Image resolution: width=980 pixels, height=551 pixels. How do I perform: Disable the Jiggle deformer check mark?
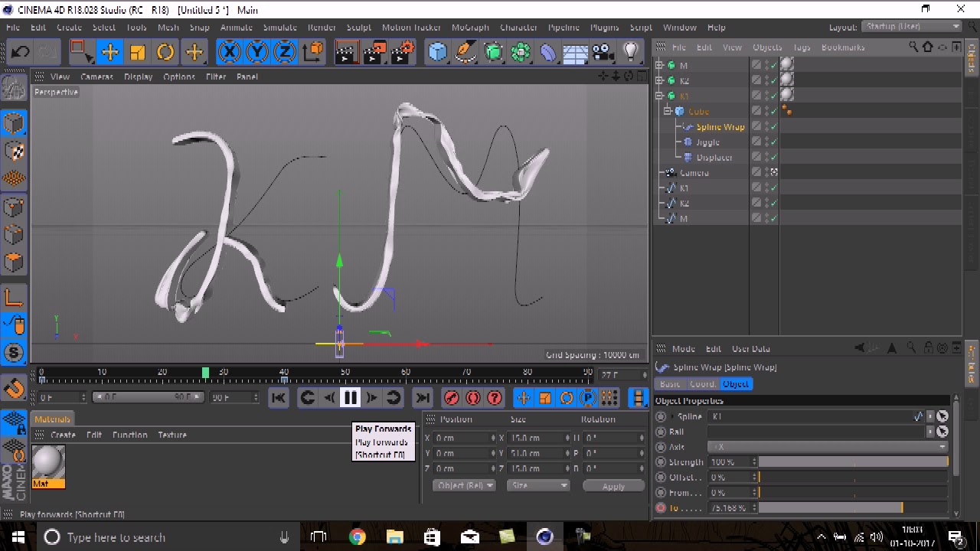(x=774, y=142)
